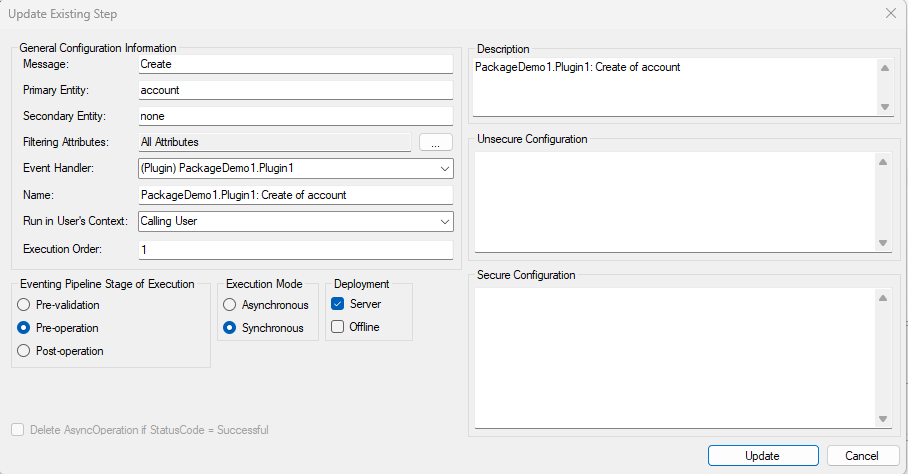Edit the step Name field
Viewport: 908px width, 474px height.
click(295, 195)
